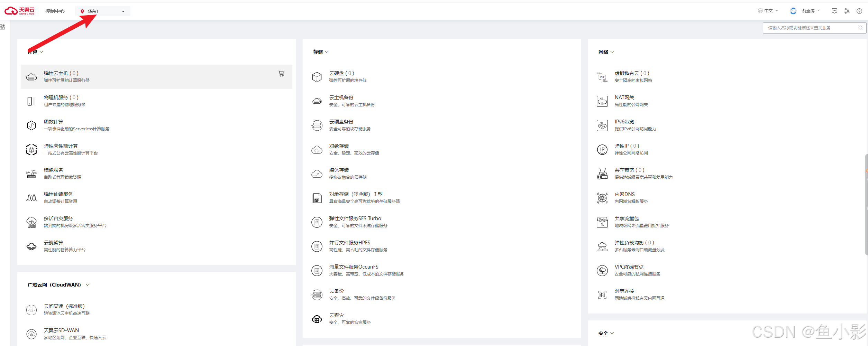
Task: Open 多活容灾服务 service
Action: [x=156, y=222]
